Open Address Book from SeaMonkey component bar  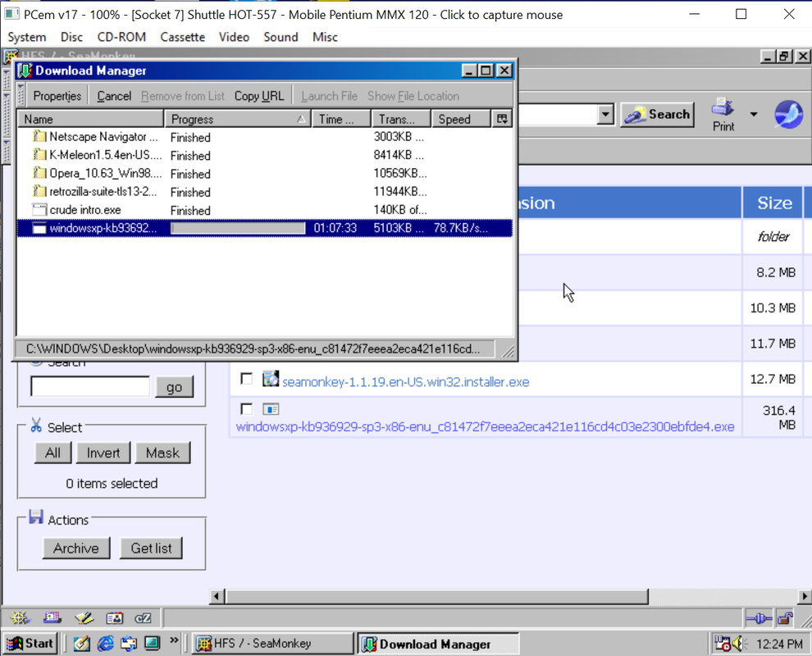(115, 617)
